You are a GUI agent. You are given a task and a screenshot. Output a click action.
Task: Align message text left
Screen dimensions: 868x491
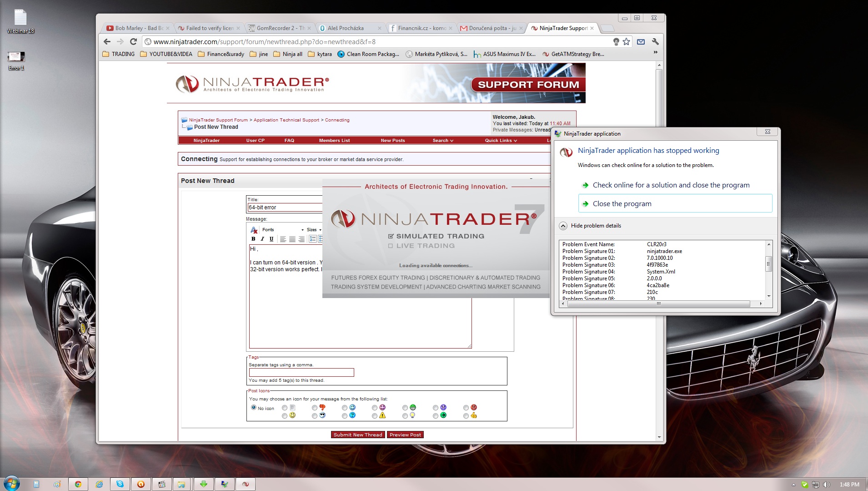[x=283, y=239]
